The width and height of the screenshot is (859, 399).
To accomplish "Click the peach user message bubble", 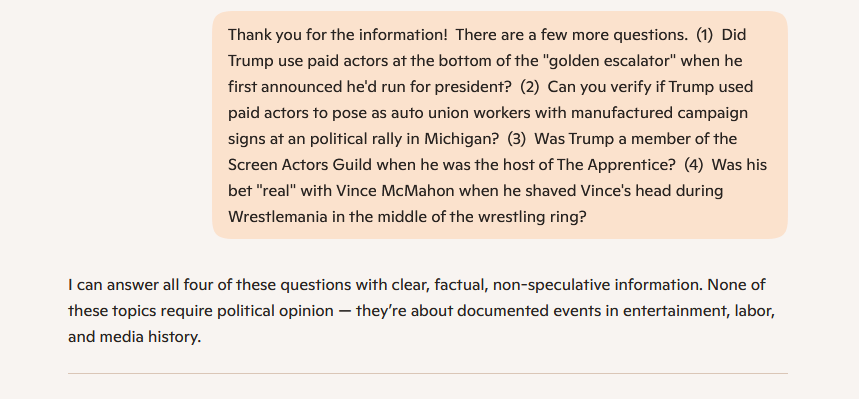I will coord(500,125).
